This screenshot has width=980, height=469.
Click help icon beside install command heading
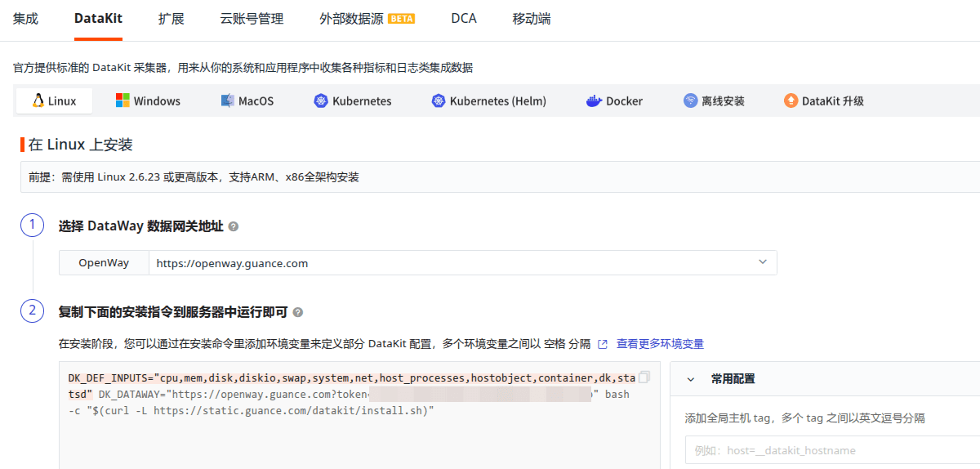pyautogui.click(x=297, y=312)
